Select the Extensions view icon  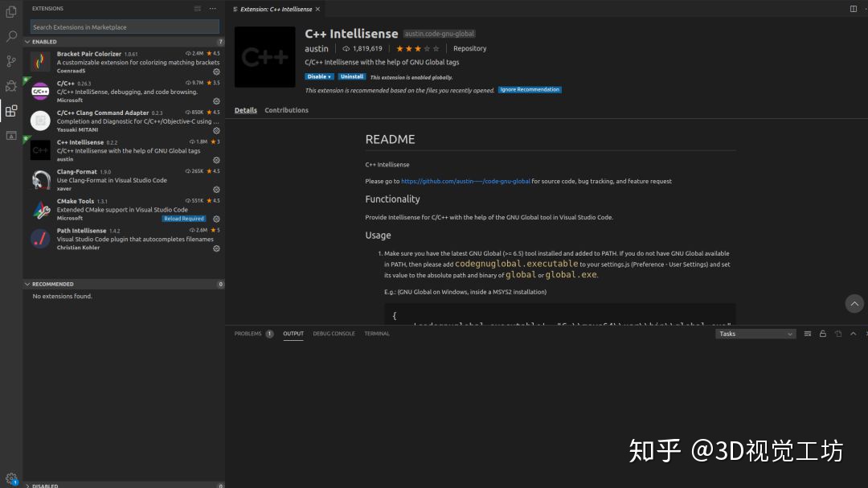point(11,111)
